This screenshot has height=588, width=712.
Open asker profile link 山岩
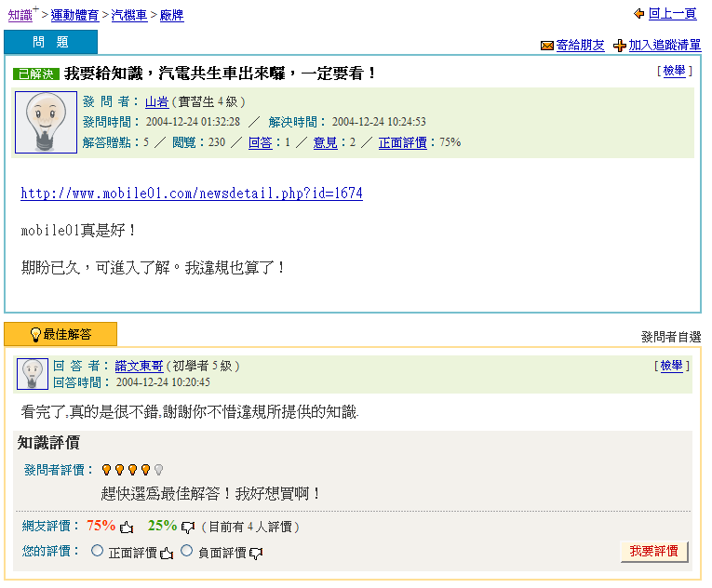pos(156,101)
